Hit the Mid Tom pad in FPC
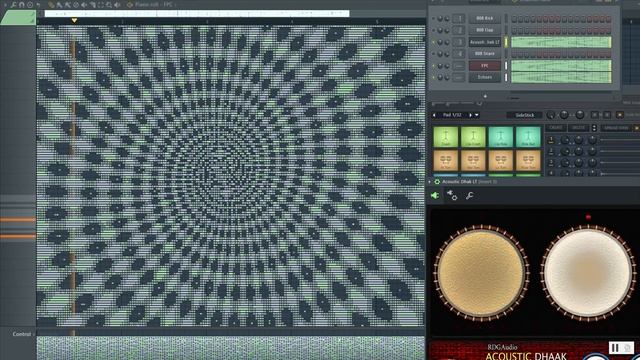640x360 pixels. click(x=473, y=160)
